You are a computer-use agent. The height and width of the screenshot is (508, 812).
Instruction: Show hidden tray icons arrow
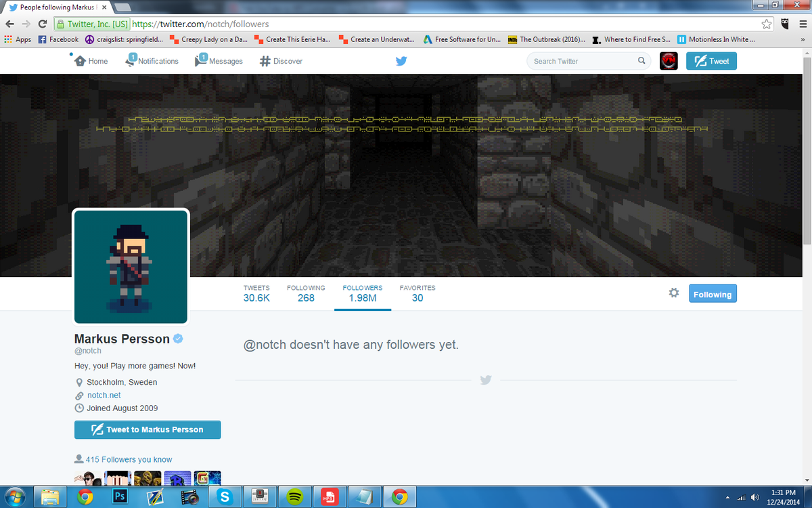pos(729,497)
